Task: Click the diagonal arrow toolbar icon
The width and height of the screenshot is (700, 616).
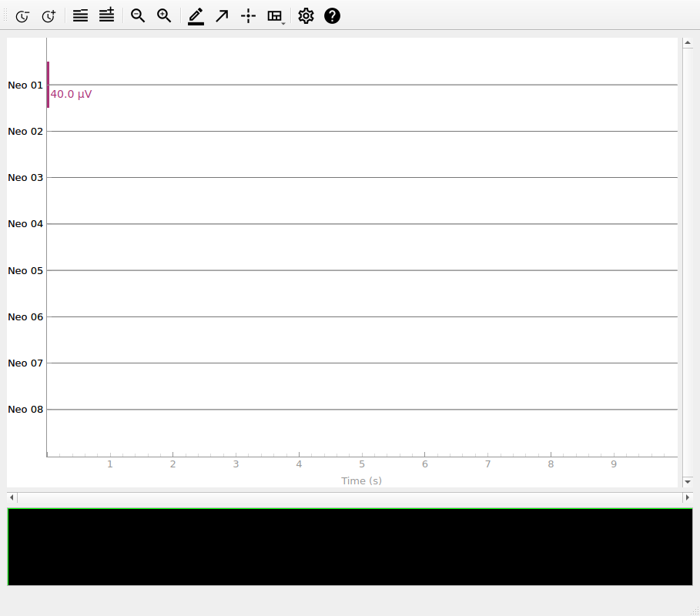Action: 222,16
